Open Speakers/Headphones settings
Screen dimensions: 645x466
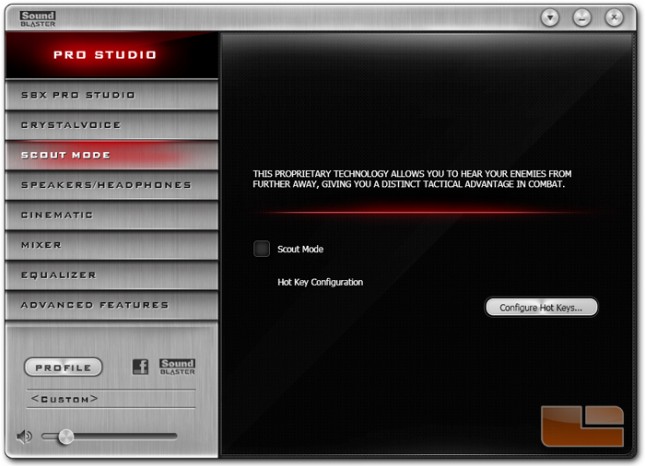tap(111, 185)
